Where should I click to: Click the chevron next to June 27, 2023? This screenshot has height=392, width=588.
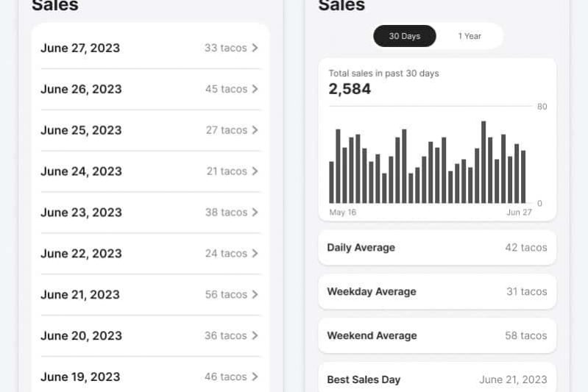click(255, 48)
